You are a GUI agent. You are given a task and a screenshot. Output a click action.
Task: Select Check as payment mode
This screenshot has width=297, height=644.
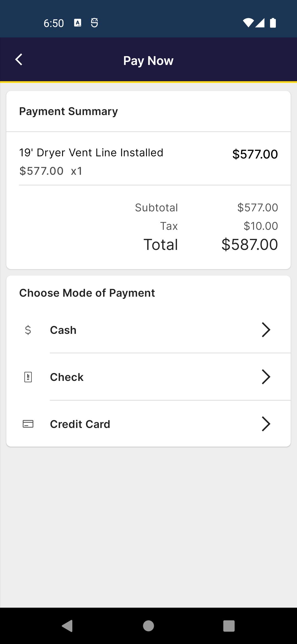(x=148, y=377)
